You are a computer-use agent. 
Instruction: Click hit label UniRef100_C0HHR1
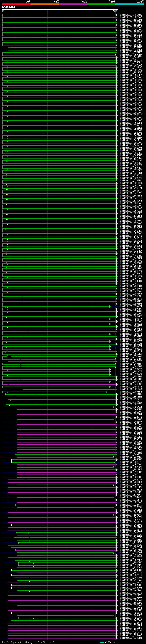click(x=131, y=37)
